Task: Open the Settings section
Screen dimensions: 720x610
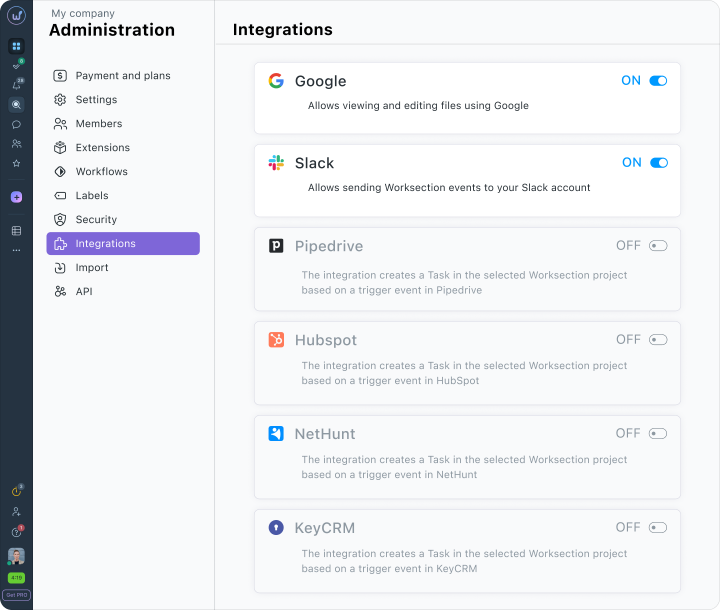Action: click(123, 100)
